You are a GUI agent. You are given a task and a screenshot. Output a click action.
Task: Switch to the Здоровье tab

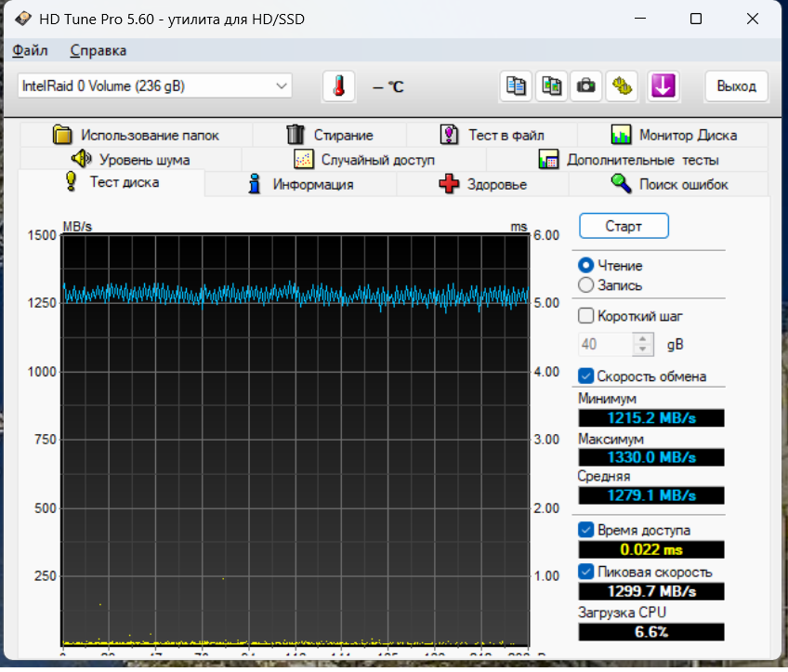482,184
